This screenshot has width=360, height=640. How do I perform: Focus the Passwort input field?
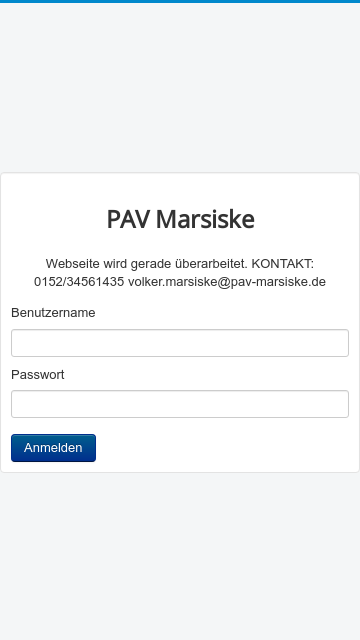coord(180,404)
